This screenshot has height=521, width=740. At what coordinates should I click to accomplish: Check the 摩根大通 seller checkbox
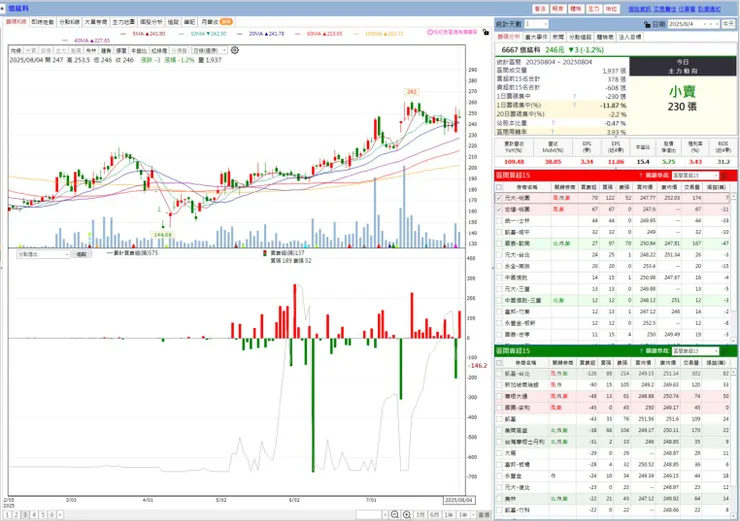pos(499,396)
